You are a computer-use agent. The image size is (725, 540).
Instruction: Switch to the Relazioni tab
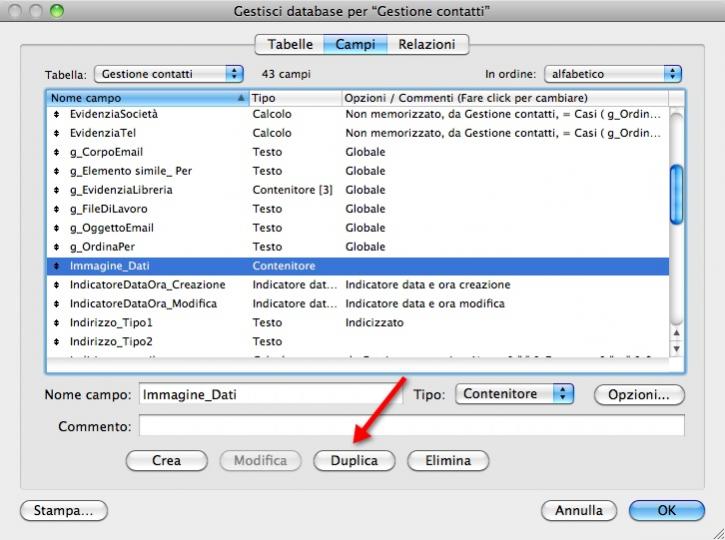pos(426,45)
